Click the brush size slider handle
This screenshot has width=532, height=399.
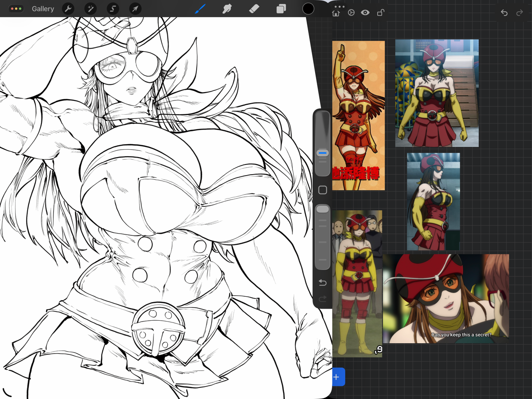click(x=323, y=153)
